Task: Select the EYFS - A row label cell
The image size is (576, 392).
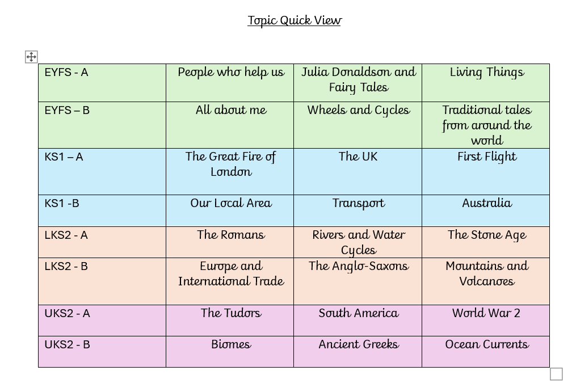Action: point(66,73)
